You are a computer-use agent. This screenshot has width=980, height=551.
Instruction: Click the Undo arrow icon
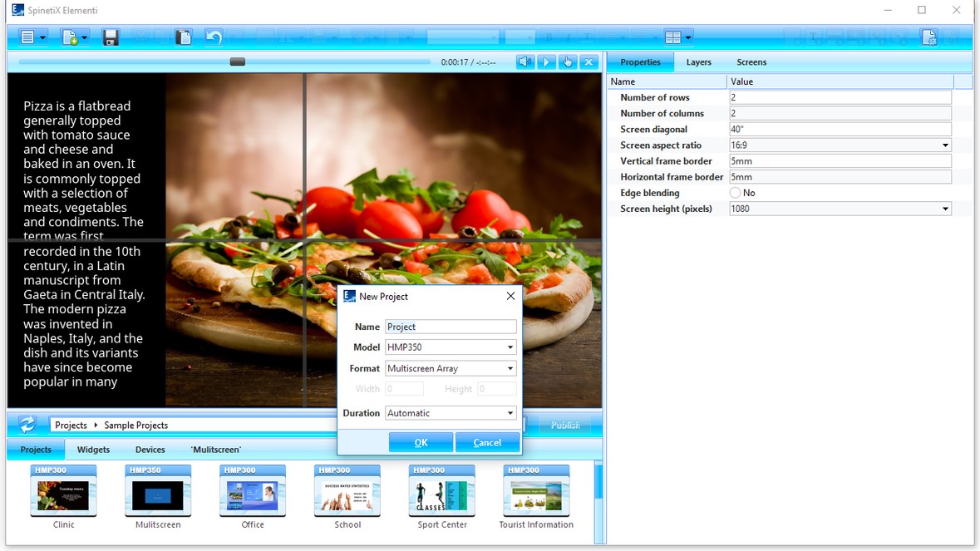pyautogui.click(x=214, y=37)
